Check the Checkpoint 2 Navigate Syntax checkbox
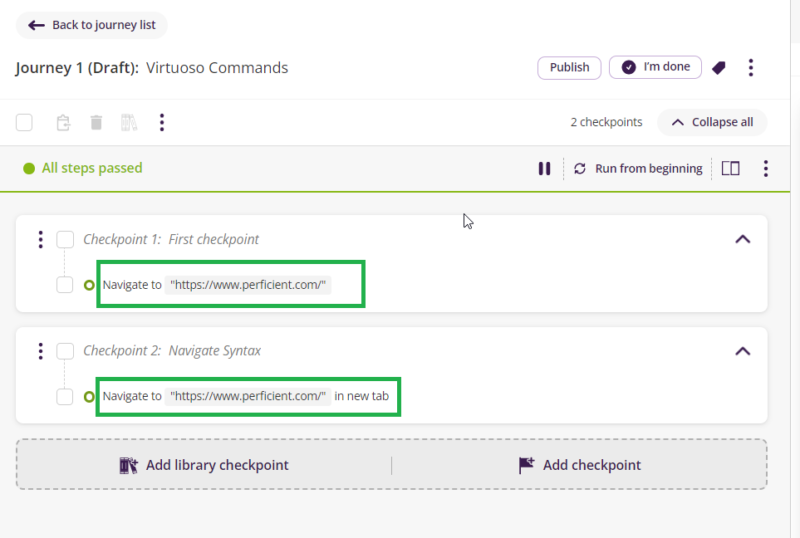 pos(65,352)
